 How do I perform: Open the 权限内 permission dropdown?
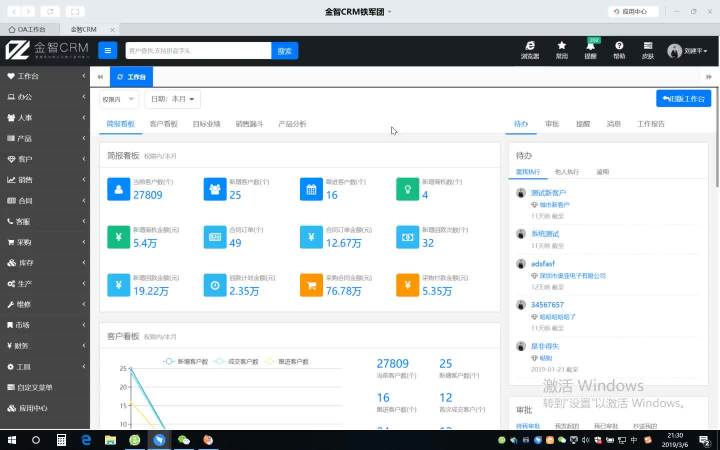pyautogui.click(x=118, y=99)
